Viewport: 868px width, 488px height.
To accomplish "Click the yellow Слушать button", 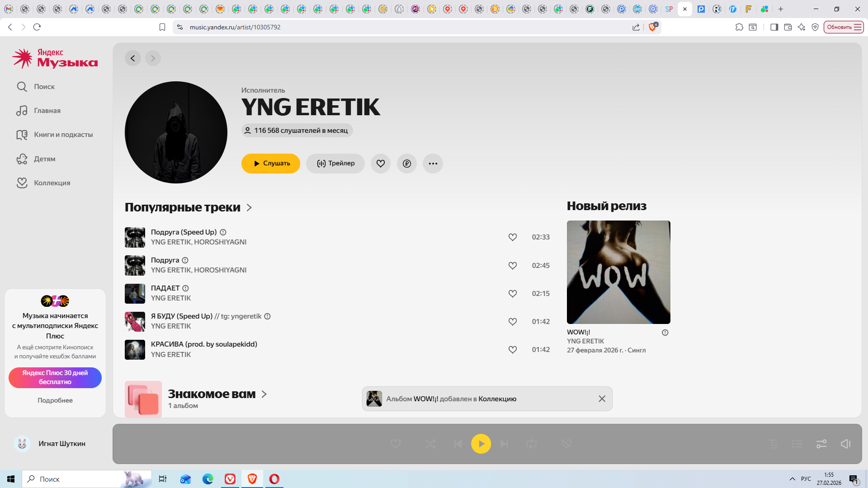I will tap(270, 164).
